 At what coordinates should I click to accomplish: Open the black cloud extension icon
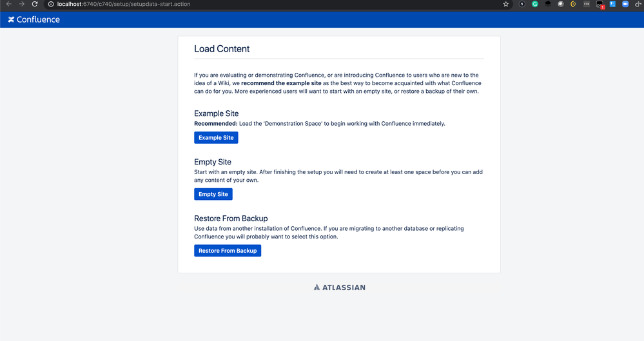548,4
